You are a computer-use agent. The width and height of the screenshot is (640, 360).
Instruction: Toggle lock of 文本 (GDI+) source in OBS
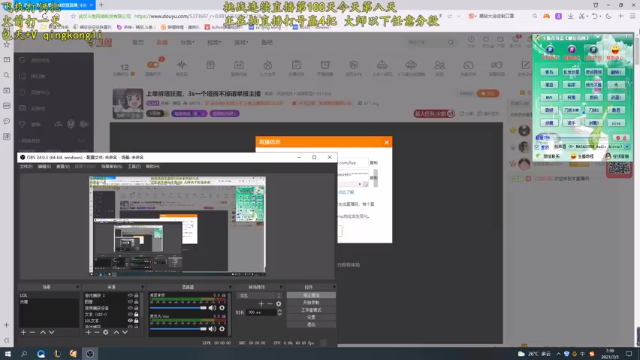point(136,314)
